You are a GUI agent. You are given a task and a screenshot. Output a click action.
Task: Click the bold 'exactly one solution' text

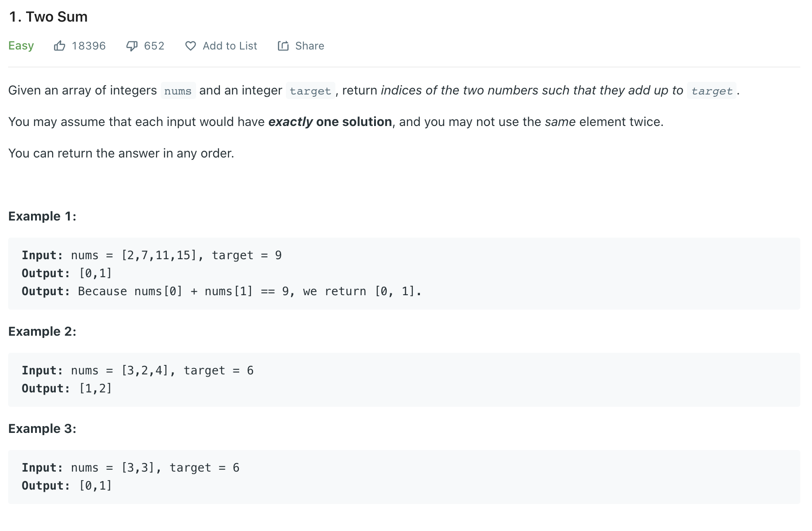click(x=330, y=122)
